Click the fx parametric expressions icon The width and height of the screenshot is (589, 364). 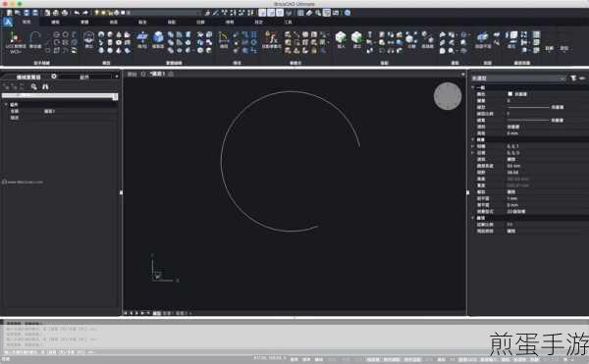click(x=271, y=37)
